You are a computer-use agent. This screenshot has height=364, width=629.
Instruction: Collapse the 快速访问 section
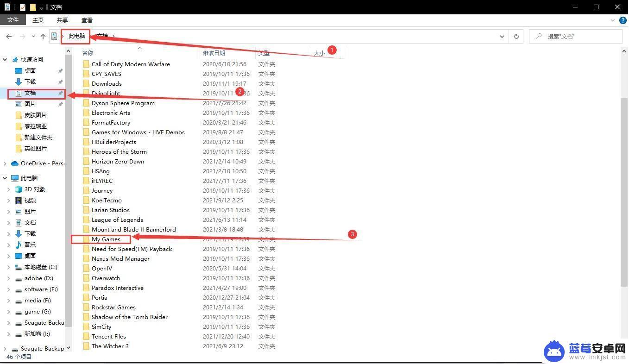[x=5, y=60]
